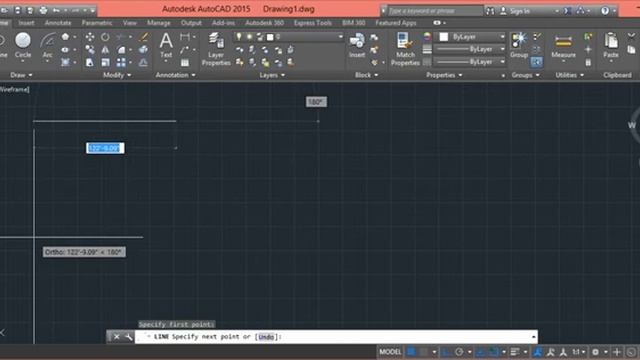Expand the Block panel dropdown
The height and width of the screenshot is (360, 640).
367,75
